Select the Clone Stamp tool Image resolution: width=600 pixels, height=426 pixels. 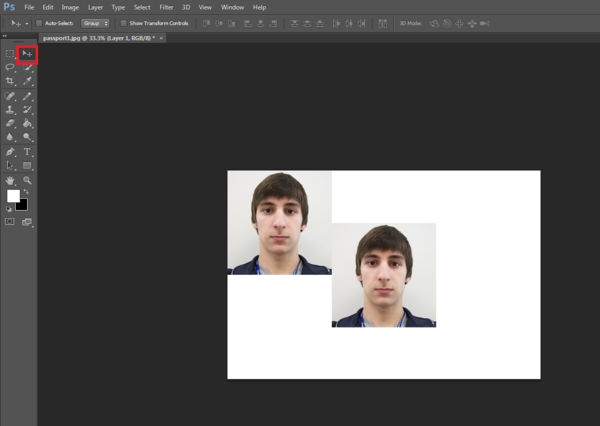point(10,110)
